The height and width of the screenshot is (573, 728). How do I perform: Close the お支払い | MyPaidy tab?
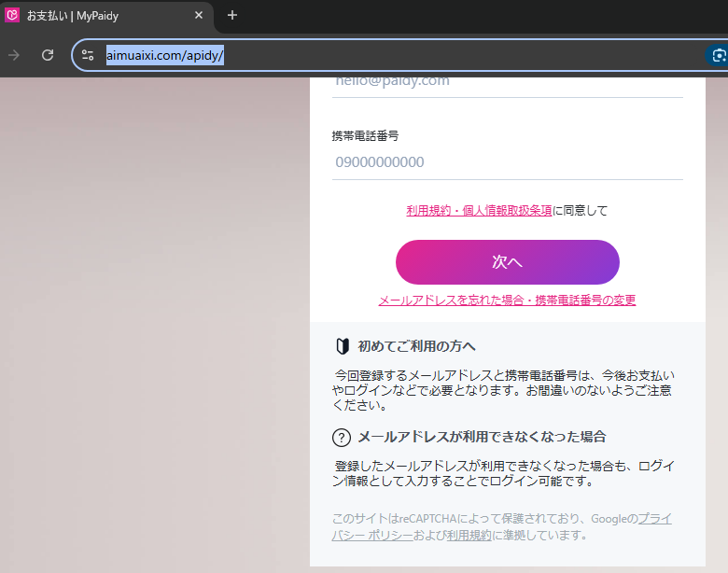(x=198, y=15)
